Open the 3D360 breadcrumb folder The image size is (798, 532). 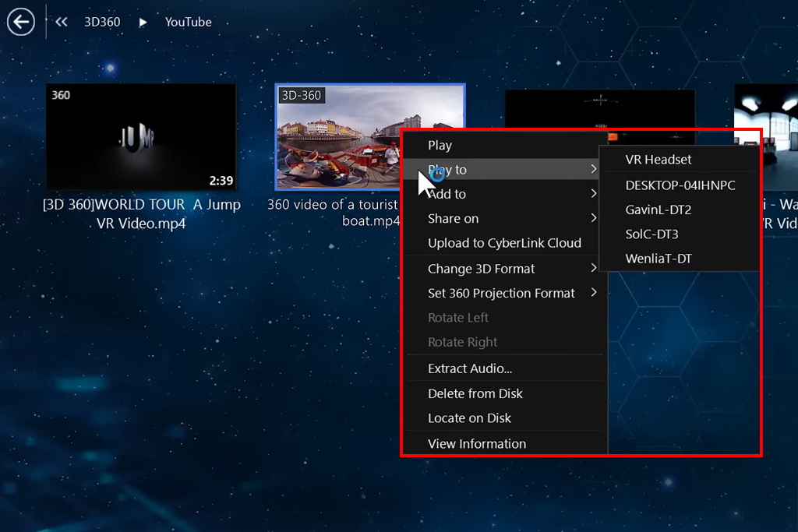[102, 22]
